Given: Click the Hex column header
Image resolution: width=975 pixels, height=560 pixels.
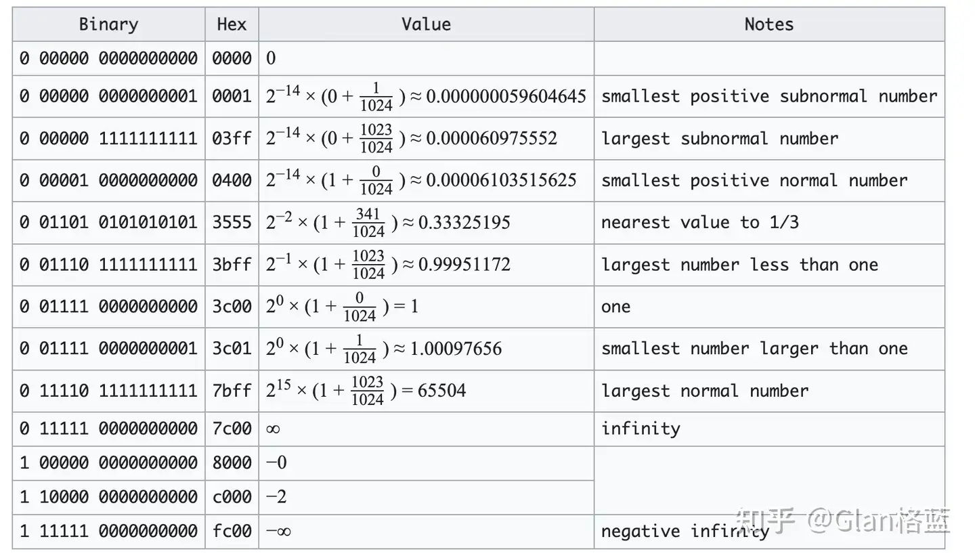Looking at the screenshot, I should coord(232,24).
